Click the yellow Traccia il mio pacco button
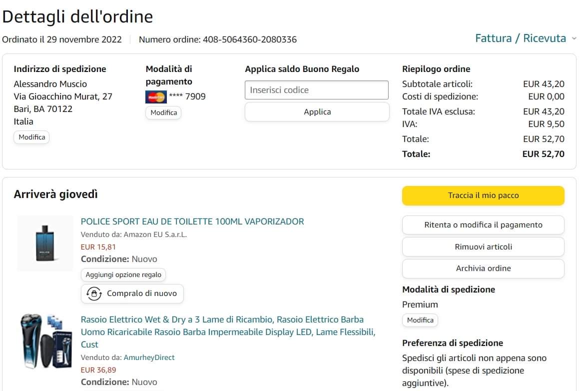This screenshot has width=588, height=391. point(483,195)
